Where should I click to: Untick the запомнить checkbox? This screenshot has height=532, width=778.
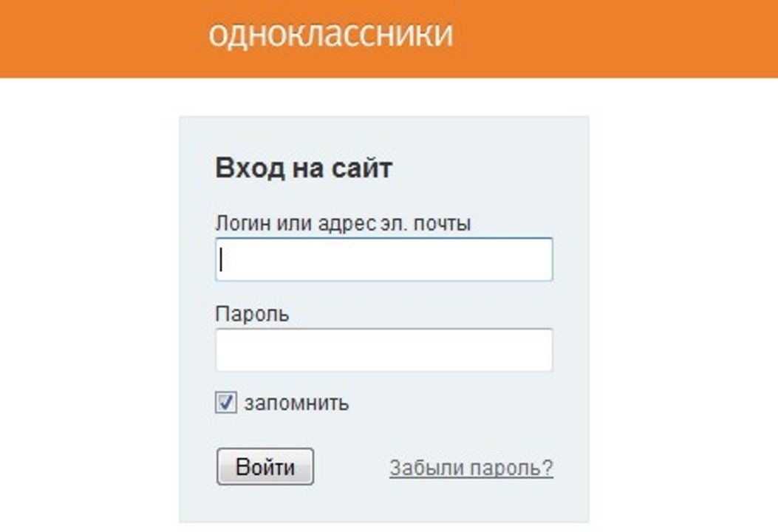(226, 403)
